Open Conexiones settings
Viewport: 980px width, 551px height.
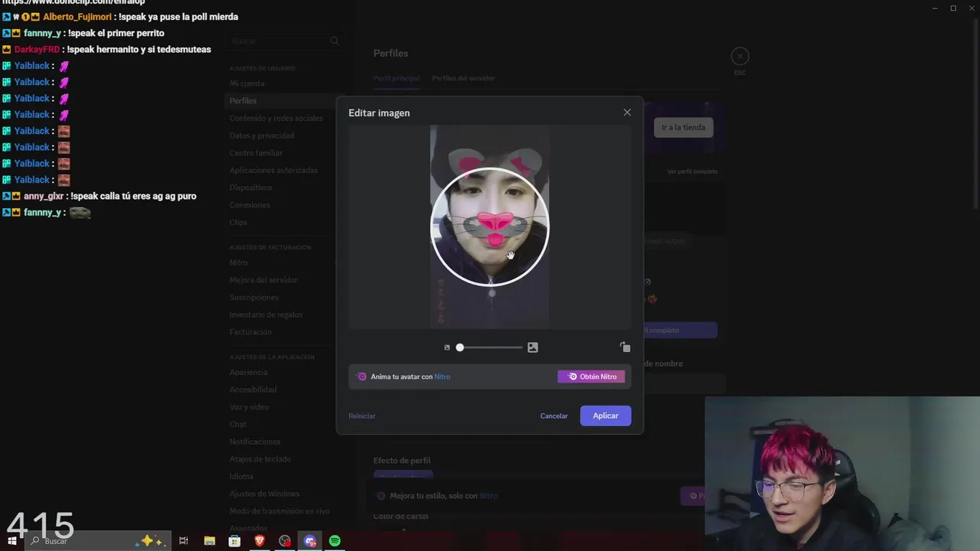250,205
